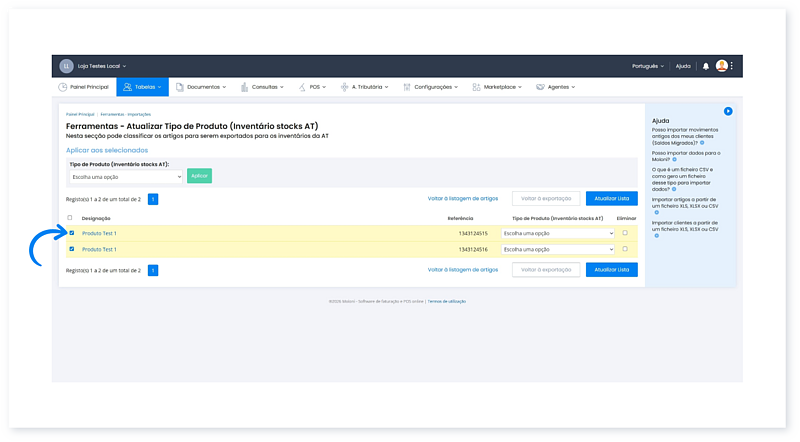Click the Marketplace grid icon
The height and width of the screenshot is (442, 800).
point(476,87)
